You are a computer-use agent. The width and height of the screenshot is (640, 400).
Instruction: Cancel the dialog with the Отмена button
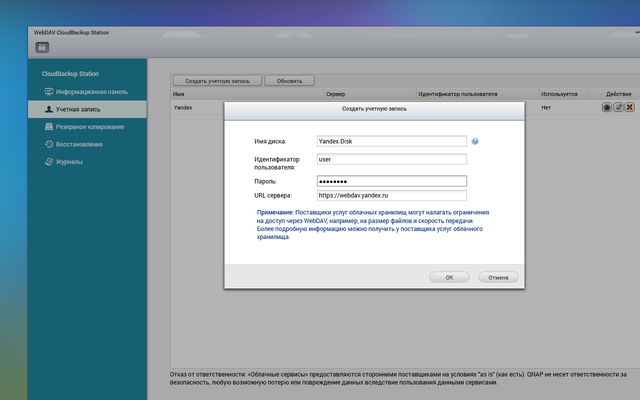point(498,277)
